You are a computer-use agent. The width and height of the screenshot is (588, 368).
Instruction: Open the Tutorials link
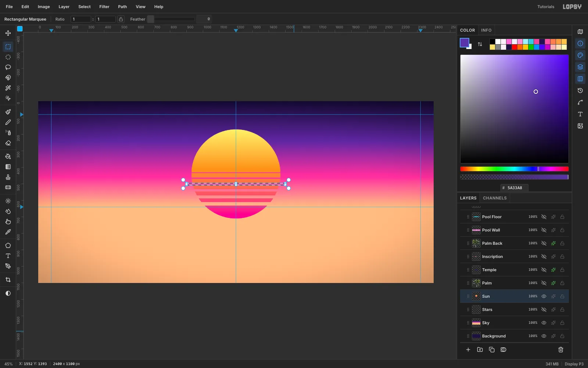(546, 7)
